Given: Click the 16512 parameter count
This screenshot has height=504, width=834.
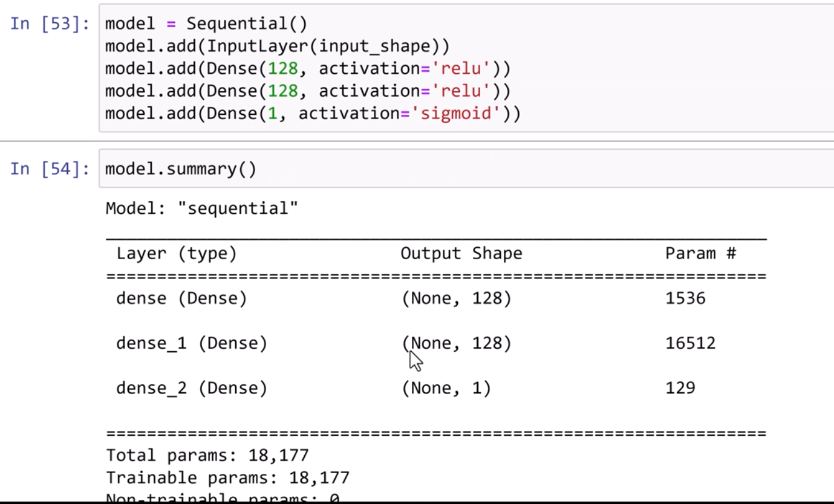Looking at the screenshot, I should click(x=690, y=343).
